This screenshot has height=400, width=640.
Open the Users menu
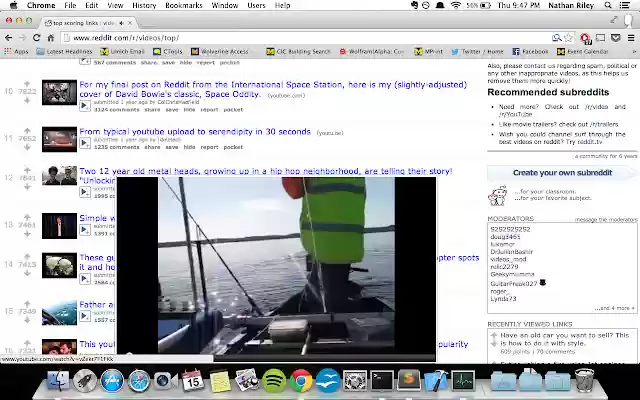coord(256,5)
